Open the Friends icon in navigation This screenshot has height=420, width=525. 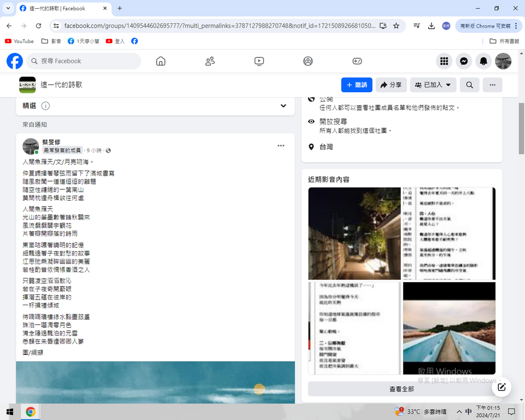(210, 61)
